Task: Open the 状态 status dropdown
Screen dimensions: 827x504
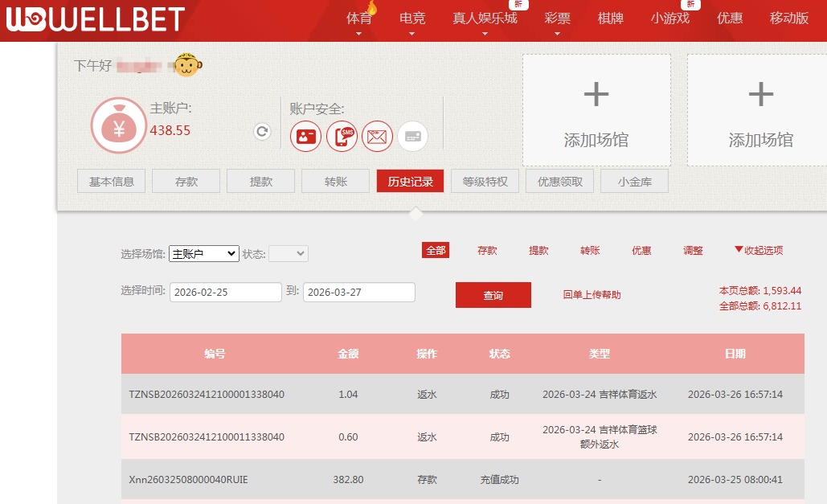Action: 288,253
